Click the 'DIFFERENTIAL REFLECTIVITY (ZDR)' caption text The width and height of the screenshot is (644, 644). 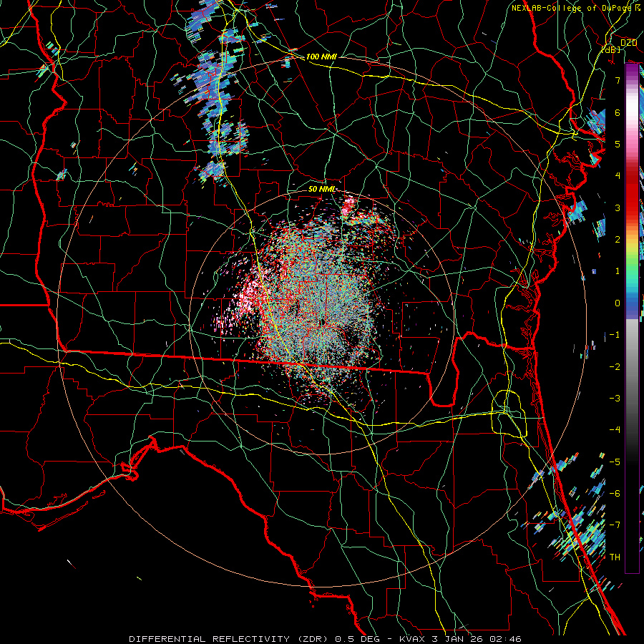click(228, 639)
